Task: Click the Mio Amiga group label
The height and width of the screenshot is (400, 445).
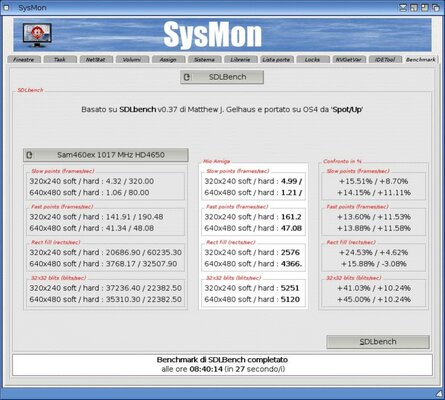Action: click(217, 161)
